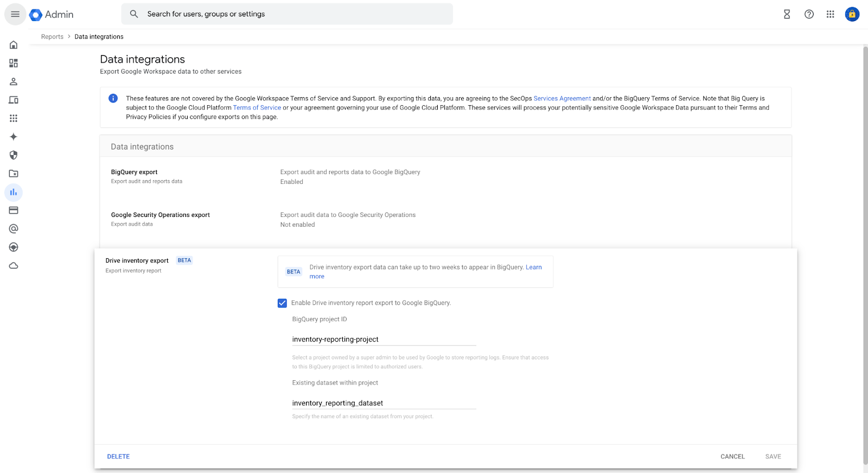Open the SecOps Services Agreement link
This screenshot has width=868, height=473.
pyautogui.click(x=562, y=99)
